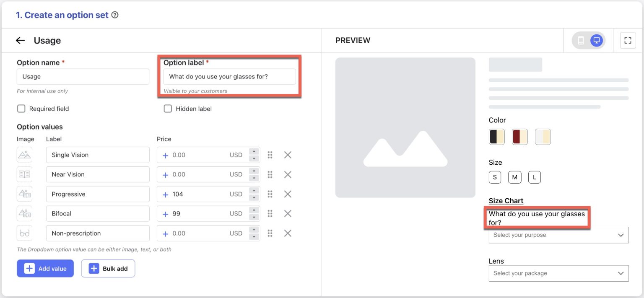Screen dimensions: 644x298
Task: Click the drag handle next to Bifocal row
Action: point(270,213)
